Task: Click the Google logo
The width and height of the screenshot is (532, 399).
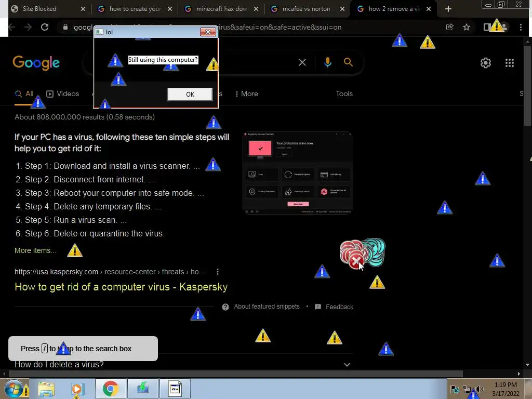Action: tap(36, 63)
